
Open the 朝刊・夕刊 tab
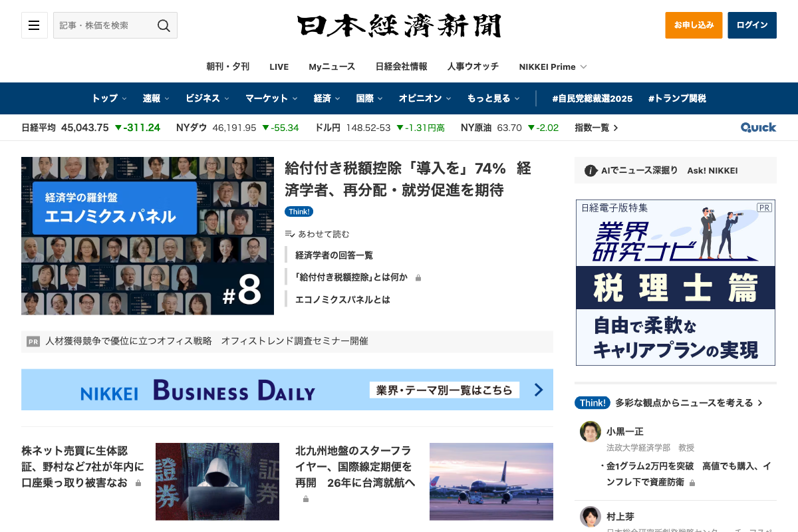coord(227,66)
